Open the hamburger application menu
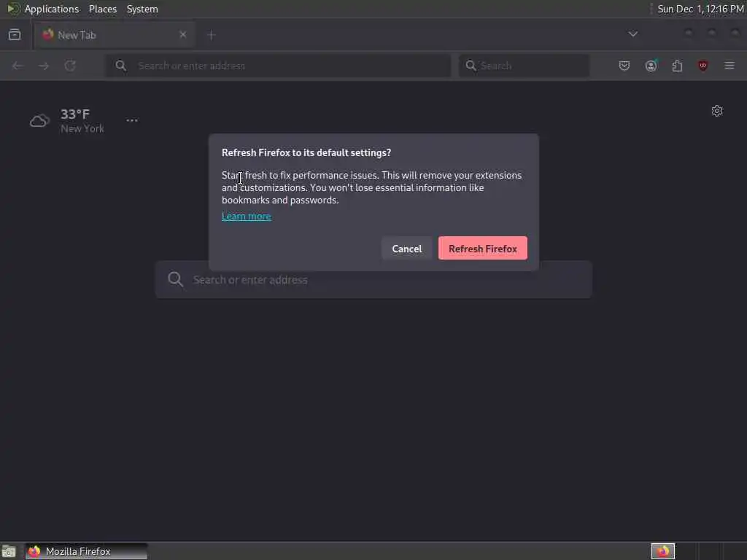Screen dimensions: 747x560 click(x=729, y=66)
